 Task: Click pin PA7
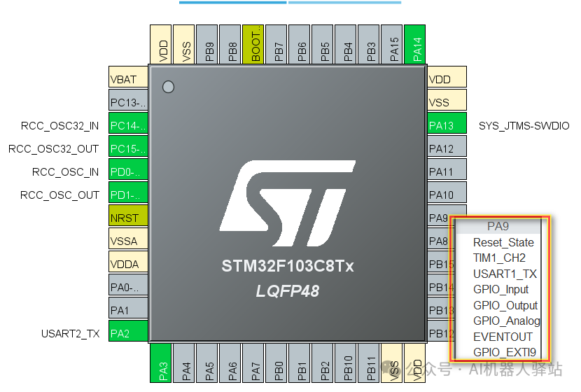click(253, 363)
